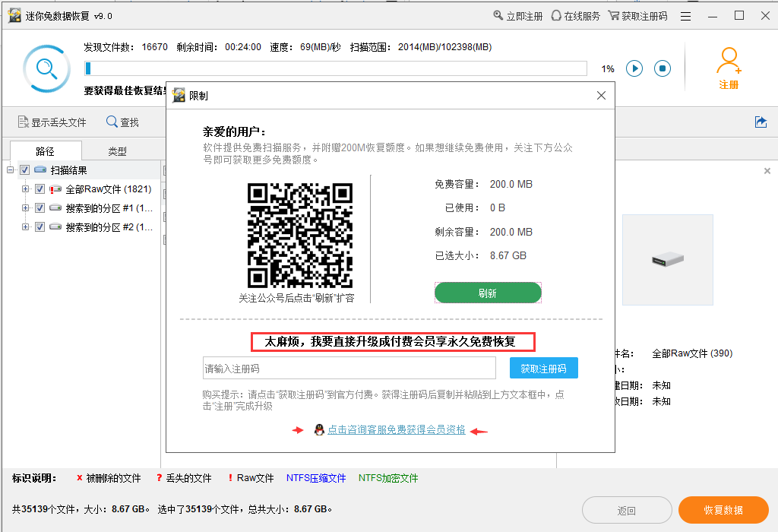The image size is (778, 532).
Task: Toggle the checkbox for 搜索到的分区 #1
Action: click(40, 208)
